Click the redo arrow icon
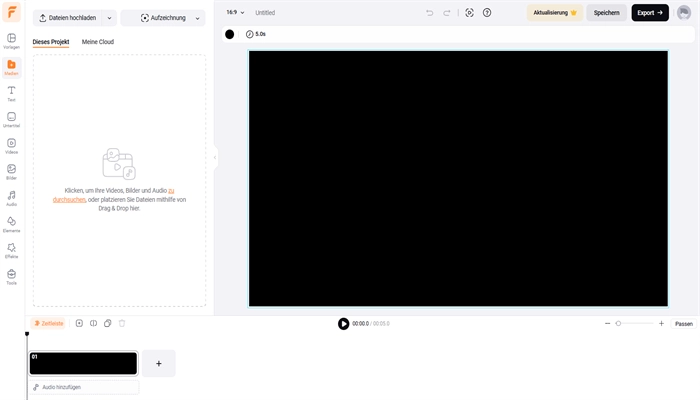This screenshot has width=700, height=400. [446, 13]
